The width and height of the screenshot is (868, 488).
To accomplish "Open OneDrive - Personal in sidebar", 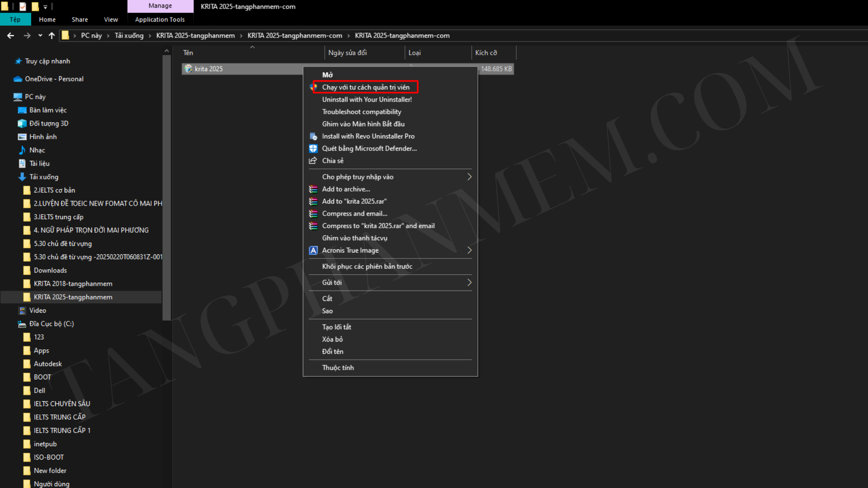I will [x=54, y=79].
